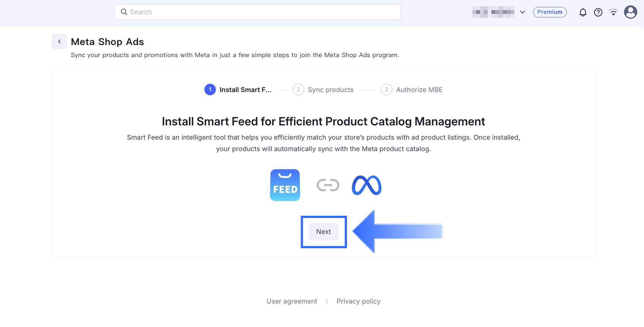Screen dimensions: 644x327
Task: Select the Sync products step
Action: tap(323, 90)
